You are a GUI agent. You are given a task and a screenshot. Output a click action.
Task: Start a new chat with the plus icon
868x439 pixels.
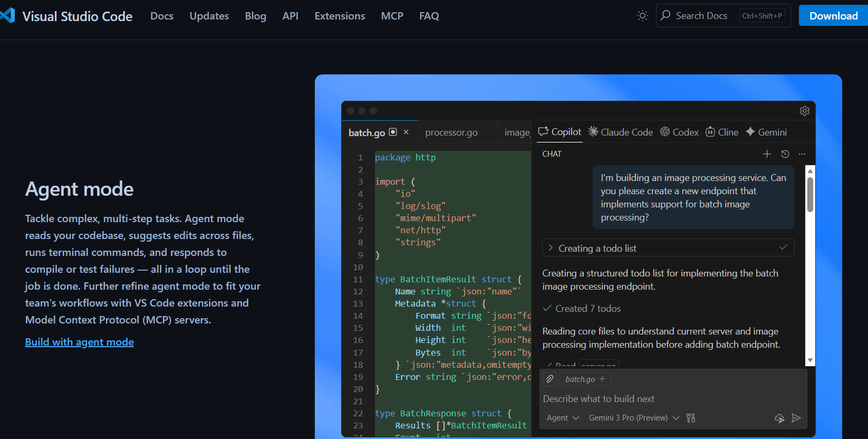click(767, 154)
